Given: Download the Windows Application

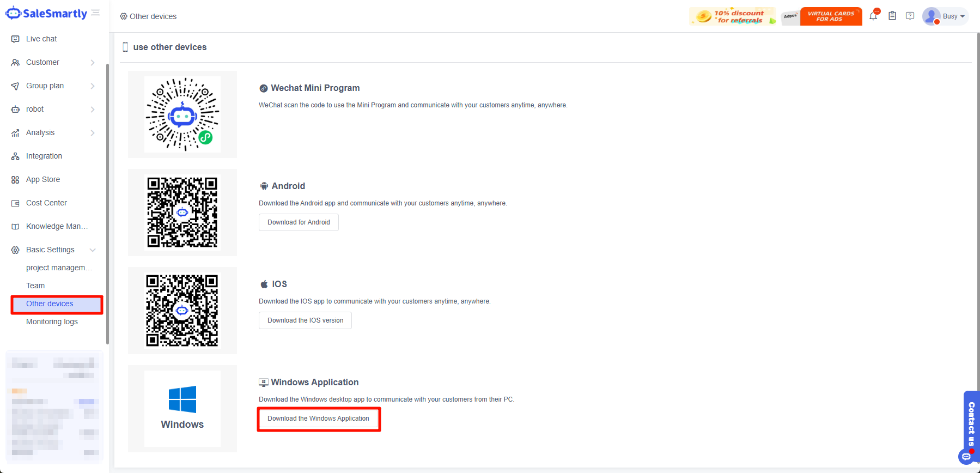Looking at the screenshot, I should click(318, 419).
